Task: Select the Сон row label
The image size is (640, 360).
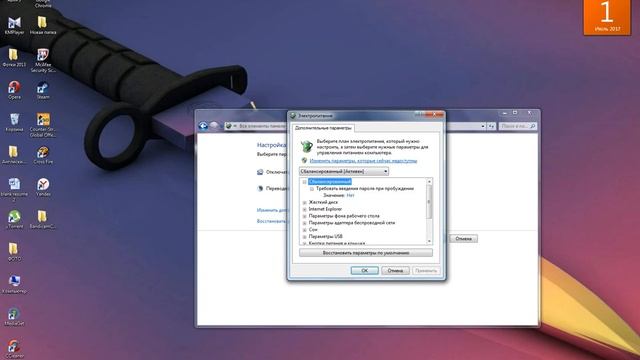Action: click(313, 230)
